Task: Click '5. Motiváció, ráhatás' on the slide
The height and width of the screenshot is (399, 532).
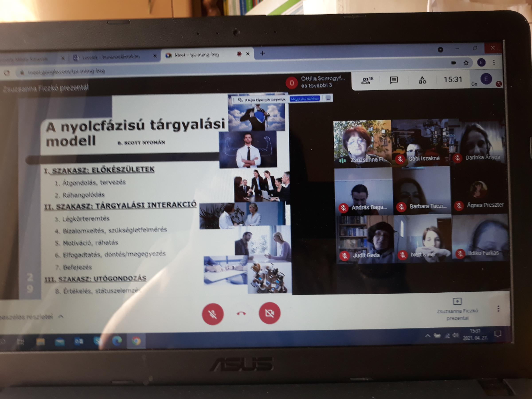Action: (x=87, y=243)
